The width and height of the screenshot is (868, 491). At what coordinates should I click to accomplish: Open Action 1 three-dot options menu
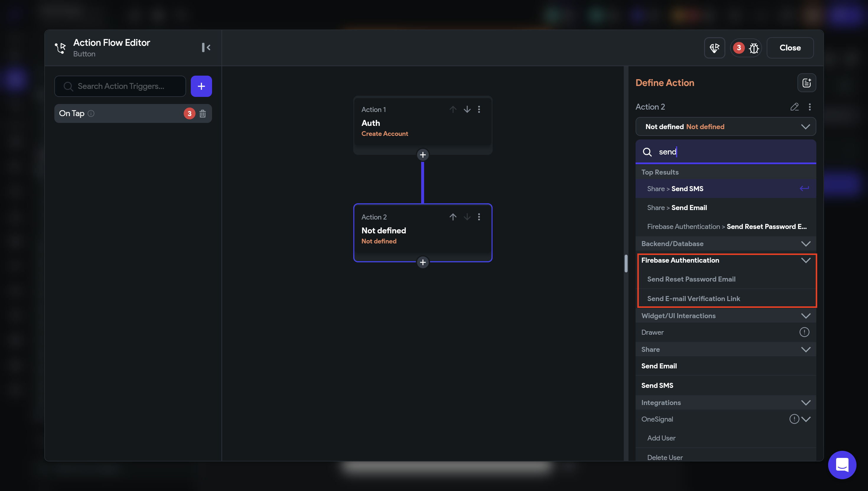pos(479,109)
